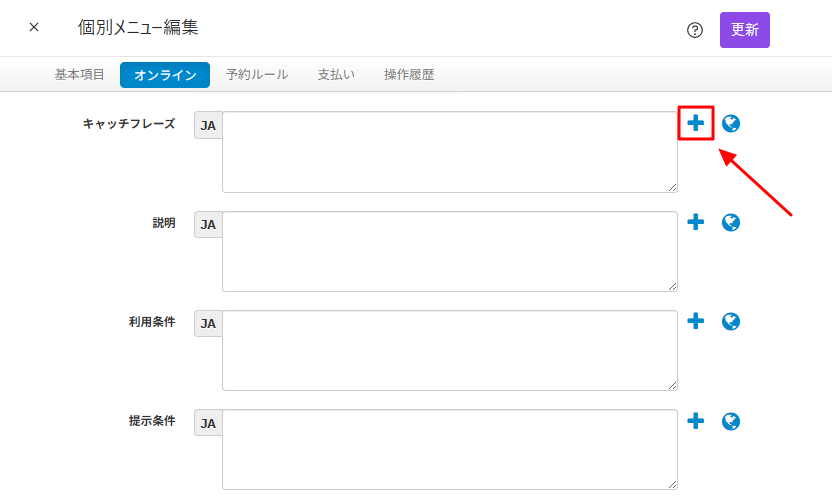Switch to the 基本項目 tab
The width and height of the screenshot is (832, 504).
[79, 75]
